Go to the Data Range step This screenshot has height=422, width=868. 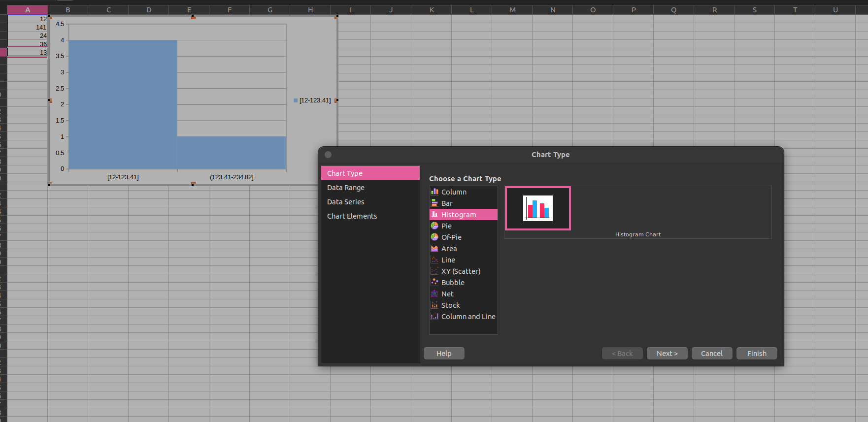370,188
